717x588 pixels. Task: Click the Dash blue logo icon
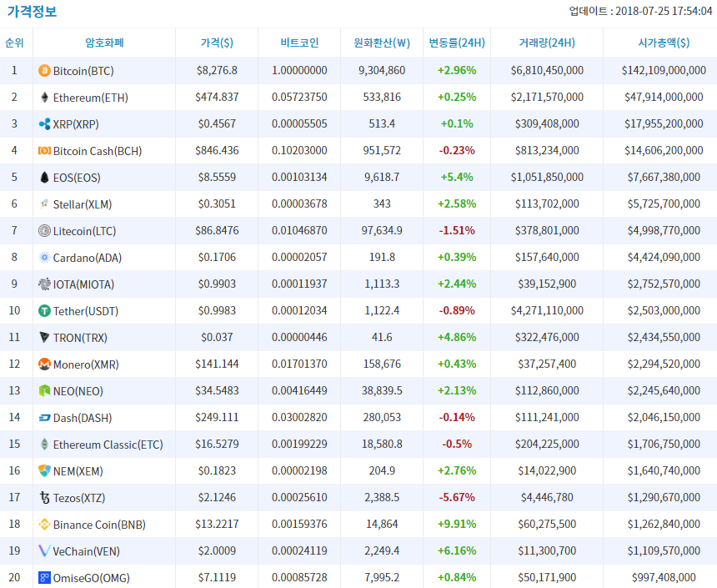[x=44, y=417]
